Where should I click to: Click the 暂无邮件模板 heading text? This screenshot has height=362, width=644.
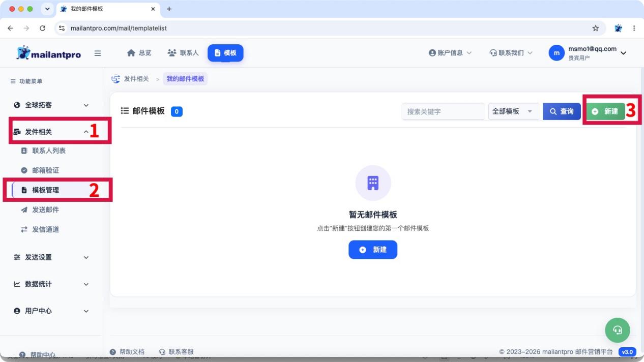click(373, 215)
